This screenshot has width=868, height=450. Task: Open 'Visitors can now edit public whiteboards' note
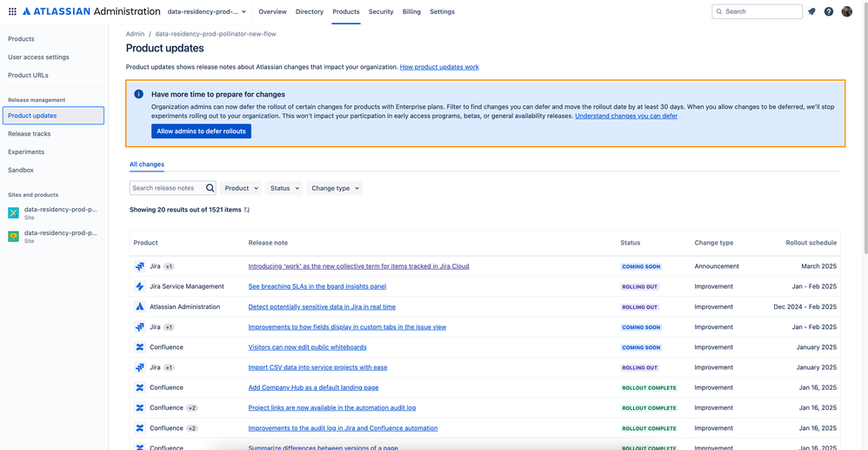pos(307,347)
